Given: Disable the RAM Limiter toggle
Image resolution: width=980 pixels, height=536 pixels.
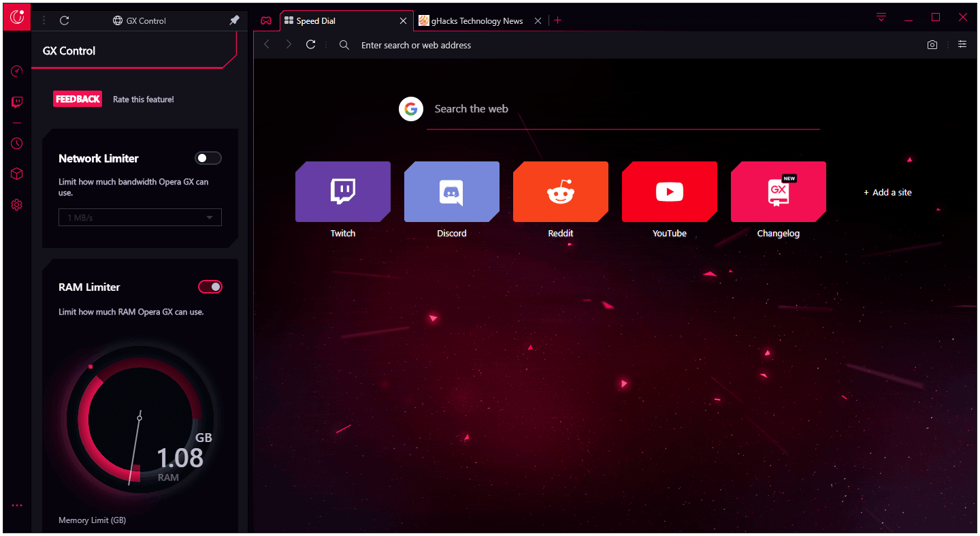Looking at the screenshot, I should [210, 287].
